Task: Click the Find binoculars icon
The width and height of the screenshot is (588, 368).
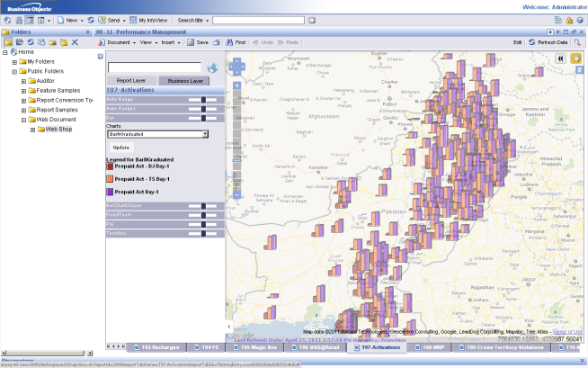Action: (229, 42)
